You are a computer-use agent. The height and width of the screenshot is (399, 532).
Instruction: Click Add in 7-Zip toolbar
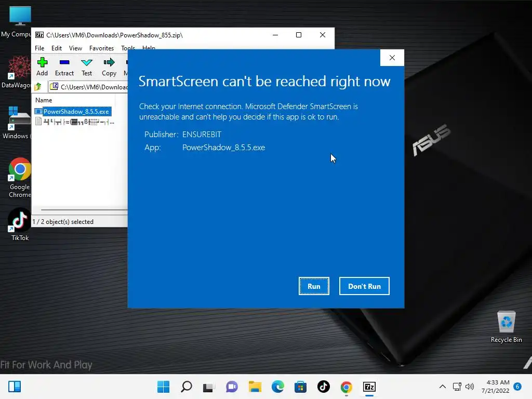point(42,66)
